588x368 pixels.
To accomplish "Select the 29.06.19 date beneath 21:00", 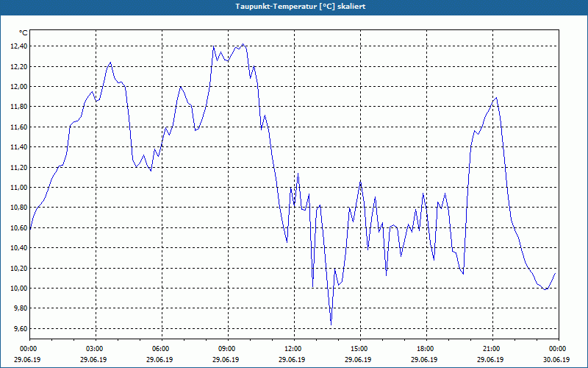I will [x=490, y=359].
